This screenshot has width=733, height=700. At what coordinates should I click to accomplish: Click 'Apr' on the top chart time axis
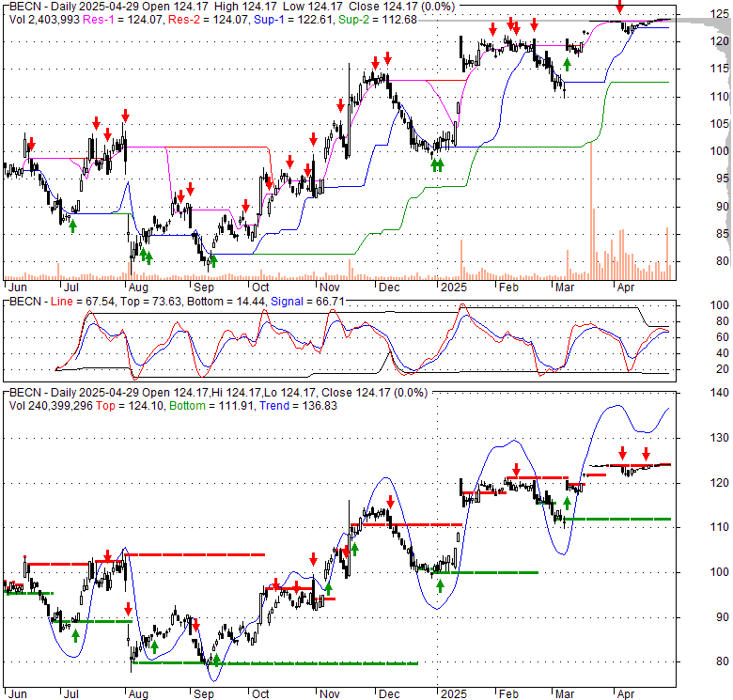(626, 287)
